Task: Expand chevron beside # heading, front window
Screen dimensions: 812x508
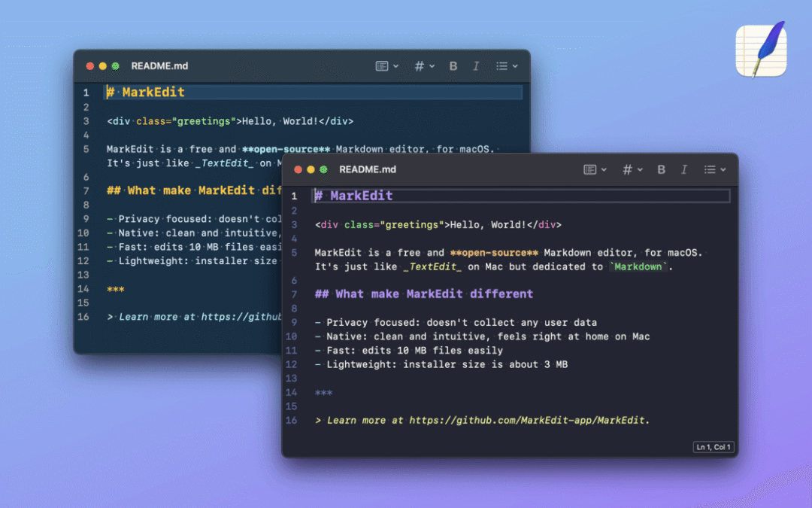Action: pyautogui.click(x=640, y=169)
